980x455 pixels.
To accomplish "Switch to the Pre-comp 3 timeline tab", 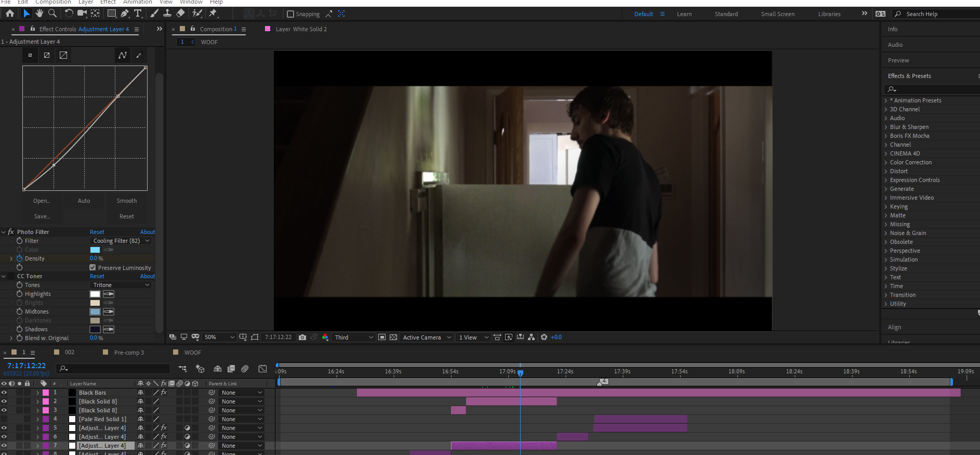I will (129, 353).
